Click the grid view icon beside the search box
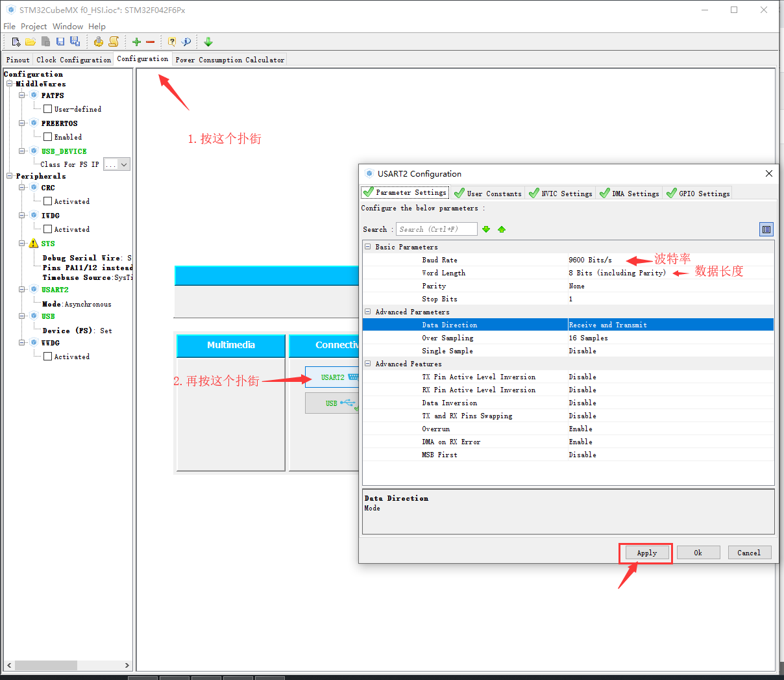The width and height of the screenshot is (784, 680). tap(766, 229)
